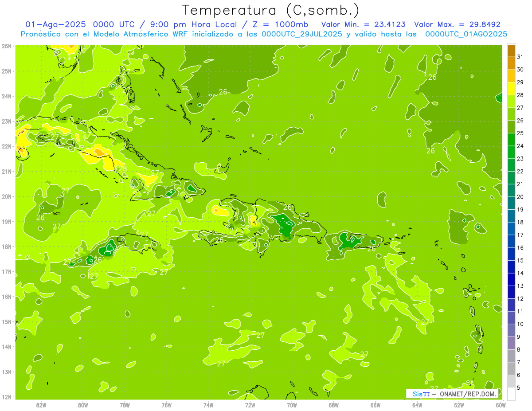Click the 'Sisπ' logo text
The width and height of the screenshot is (532, 411).
(421, 394)
